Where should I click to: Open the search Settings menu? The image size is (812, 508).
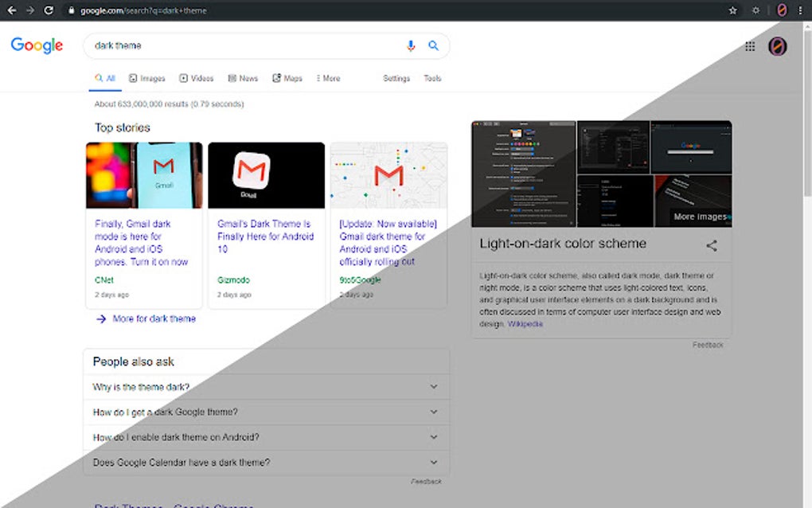pyautogui.click(x=396, y=78)
